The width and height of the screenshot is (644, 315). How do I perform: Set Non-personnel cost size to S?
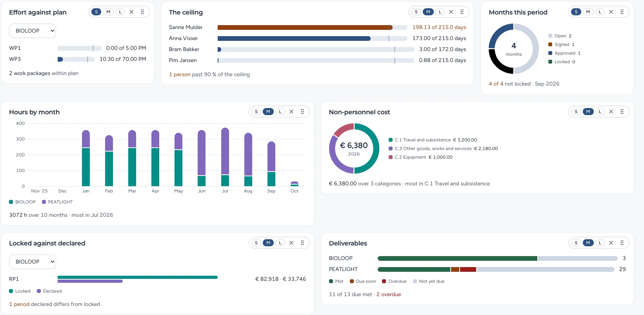[x=576, y=112]
